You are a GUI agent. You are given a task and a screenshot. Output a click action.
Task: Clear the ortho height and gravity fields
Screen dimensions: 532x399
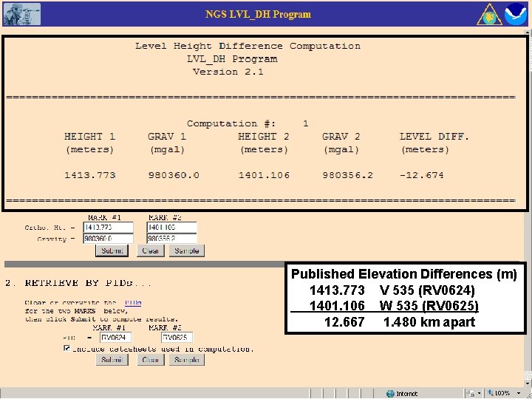150,250
